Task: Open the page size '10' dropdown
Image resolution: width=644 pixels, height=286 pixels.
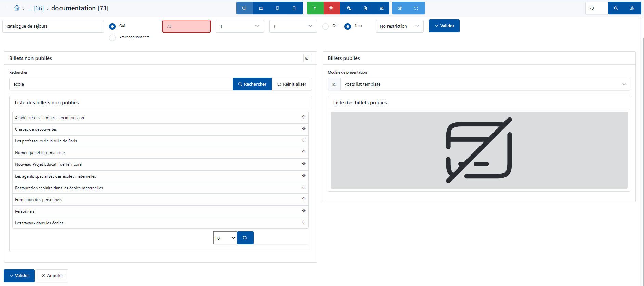Action: 225,238
